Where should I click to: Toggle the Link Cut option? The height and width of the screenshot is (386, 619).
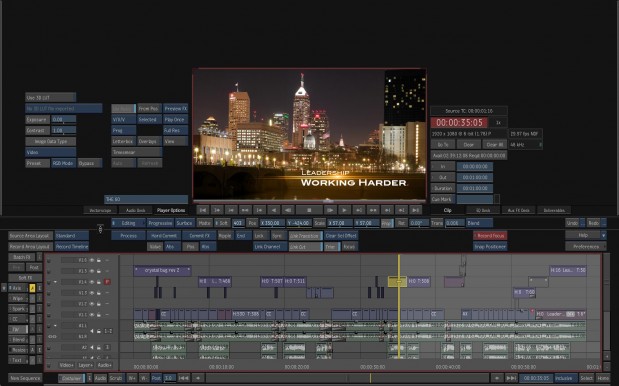pyautogui.click(x=306, y=247)
